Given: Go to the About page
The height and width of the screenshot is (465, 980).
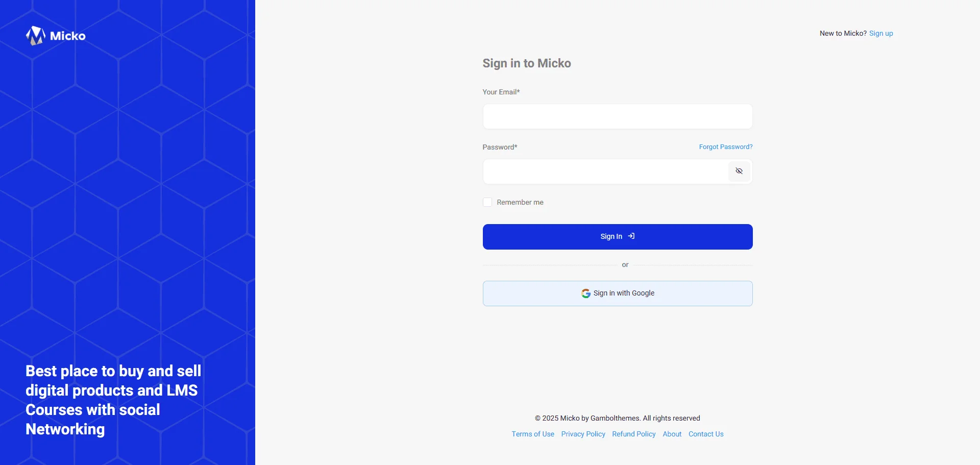Looking at the screenshot, I should pos(672,434).
